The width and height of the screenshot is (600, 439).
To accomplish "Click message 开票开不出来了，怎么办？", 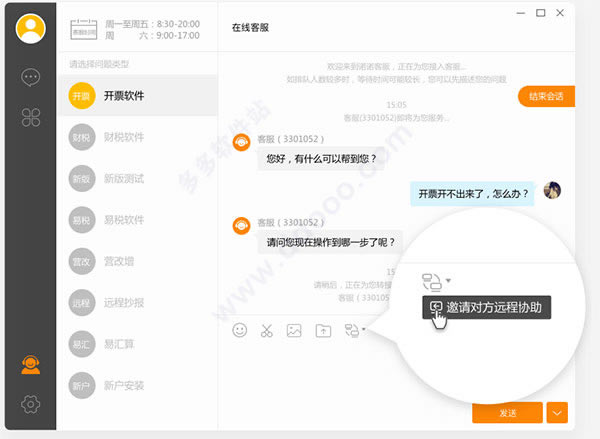I will click(x=472, y=194).
